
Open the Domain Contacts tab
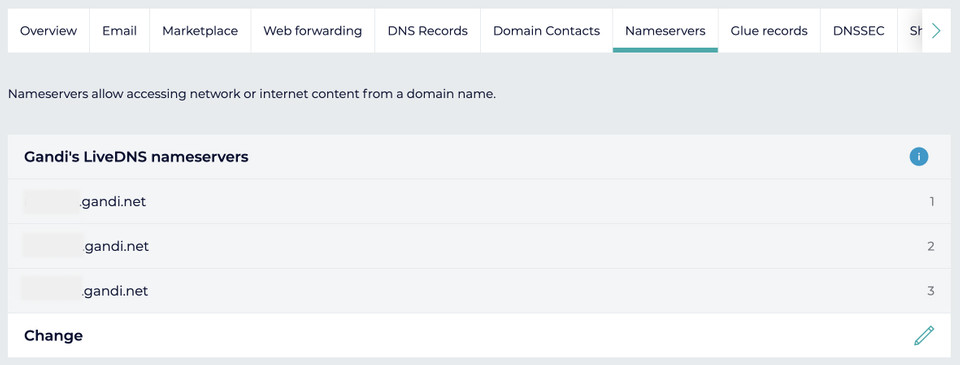point(546,31)
